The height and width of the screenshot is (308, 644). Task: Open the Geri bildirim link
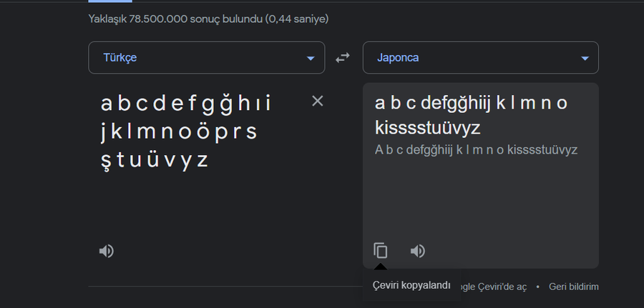coord(573,287)
